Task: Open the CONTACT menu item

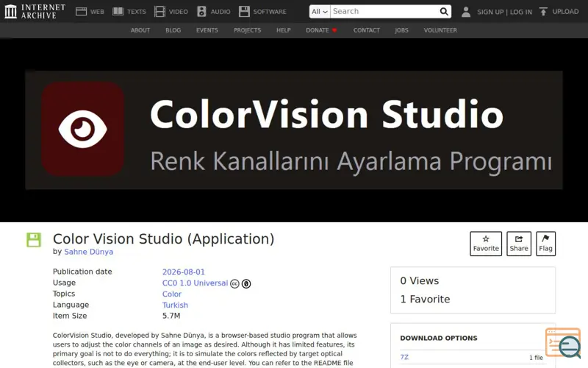Action: [366, 30]
